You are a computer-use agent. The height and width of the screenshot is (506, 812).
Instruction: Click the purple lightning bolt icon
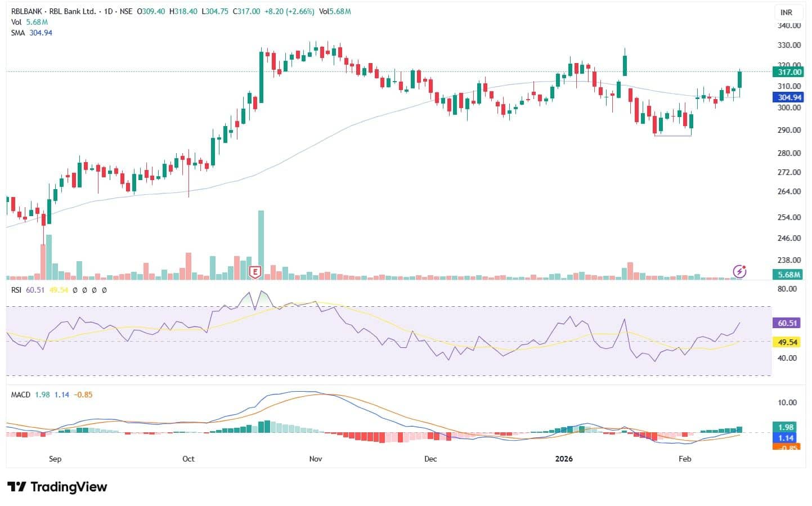click(739, 271)
